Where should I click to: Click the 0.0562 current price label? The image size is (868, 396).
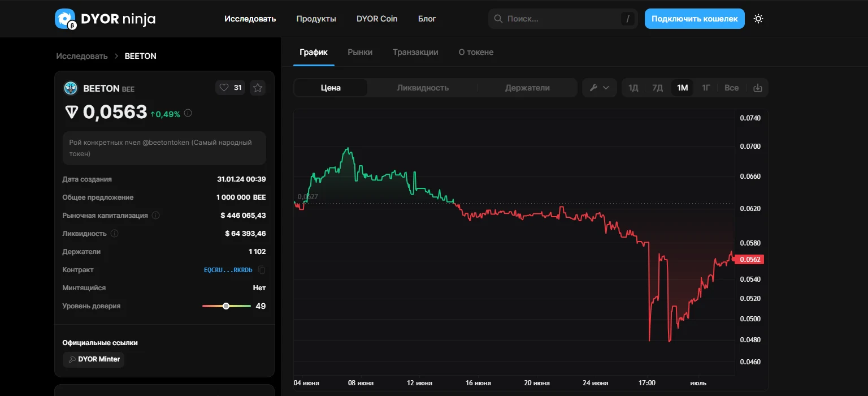point(749,260)
